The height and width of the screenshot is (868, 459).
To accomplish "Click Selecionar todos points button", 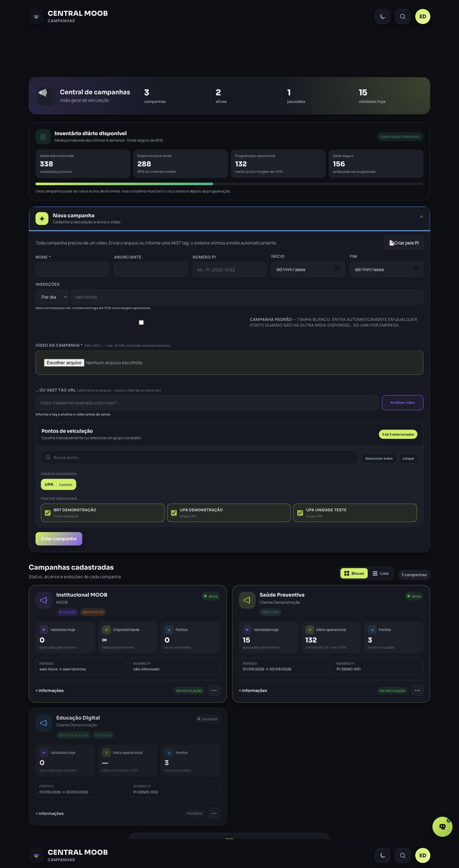I will point(379,458).
